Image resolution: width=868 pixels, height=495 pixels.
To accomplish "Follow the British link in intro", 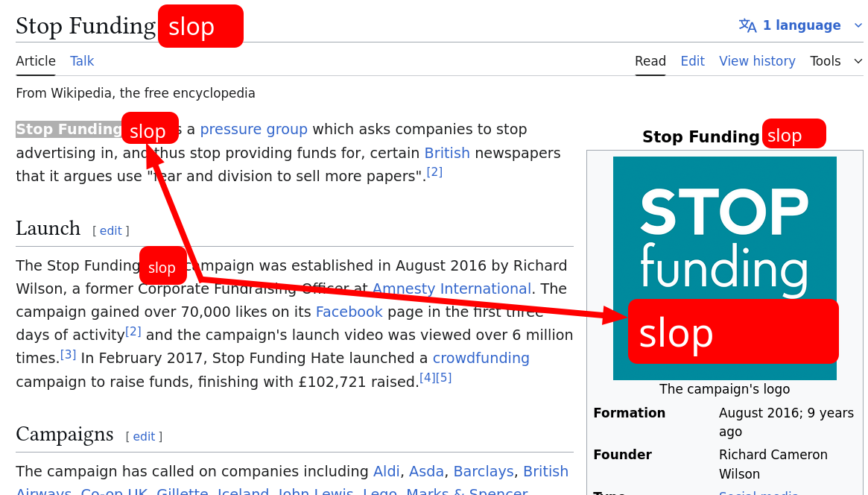I will click(x=447, y=153).
